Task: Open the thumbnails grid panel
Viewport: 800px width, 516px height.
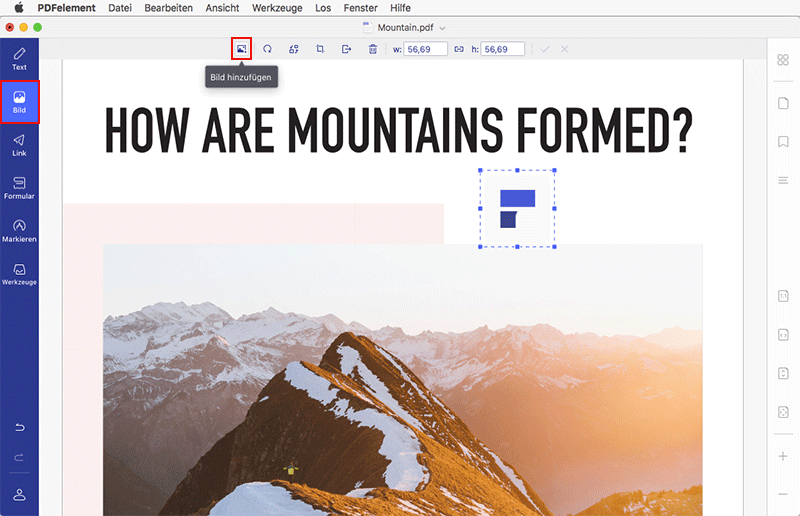Action: (x=783, y=60)
